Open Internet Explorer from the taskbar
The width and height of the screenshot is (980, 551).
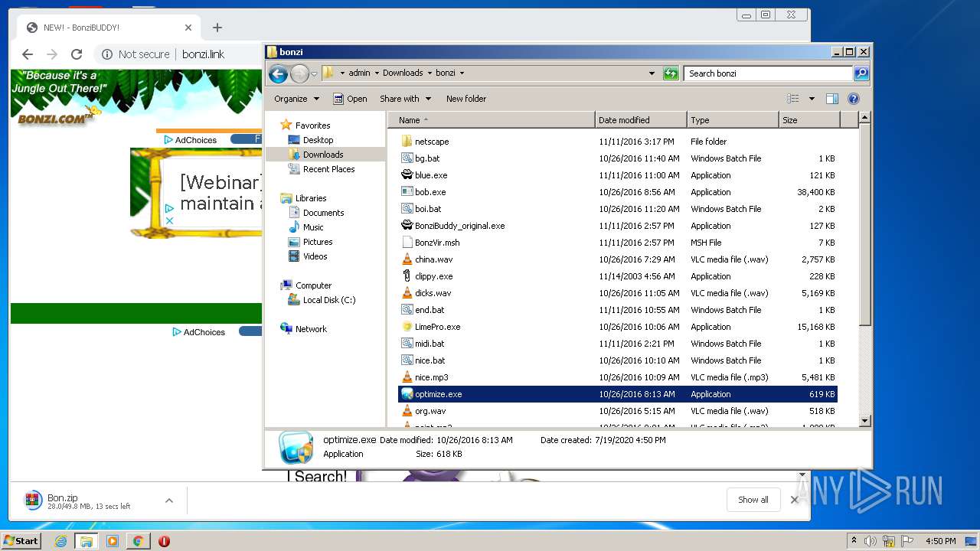click(x=60, y=541)
